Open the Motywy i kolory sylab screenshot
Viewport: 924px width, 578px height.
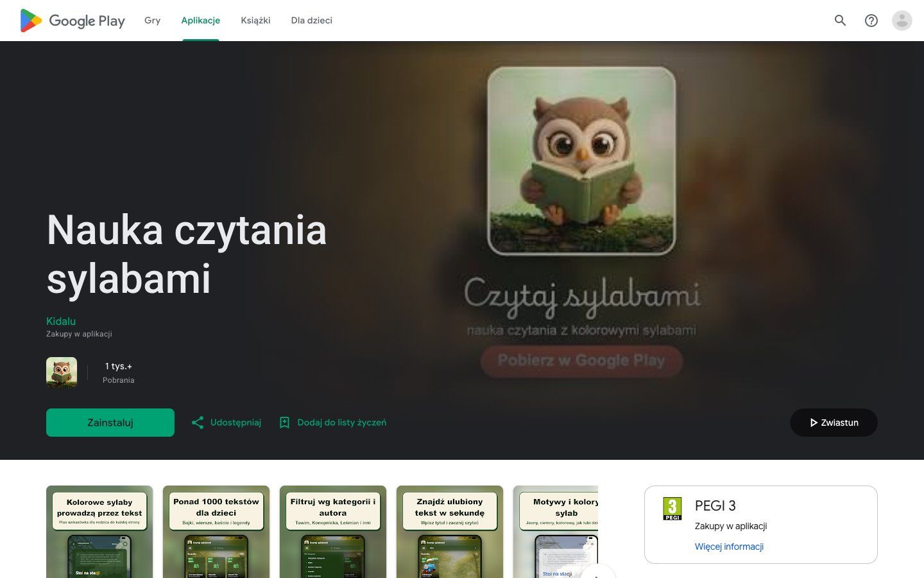click(x=556, y=532)
